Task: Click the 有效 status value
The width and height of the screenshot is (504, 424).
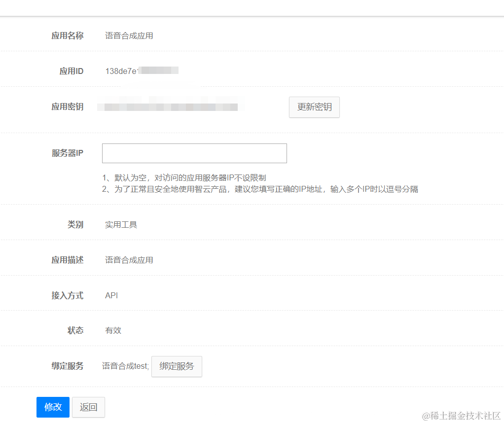Action: (112, 330)
